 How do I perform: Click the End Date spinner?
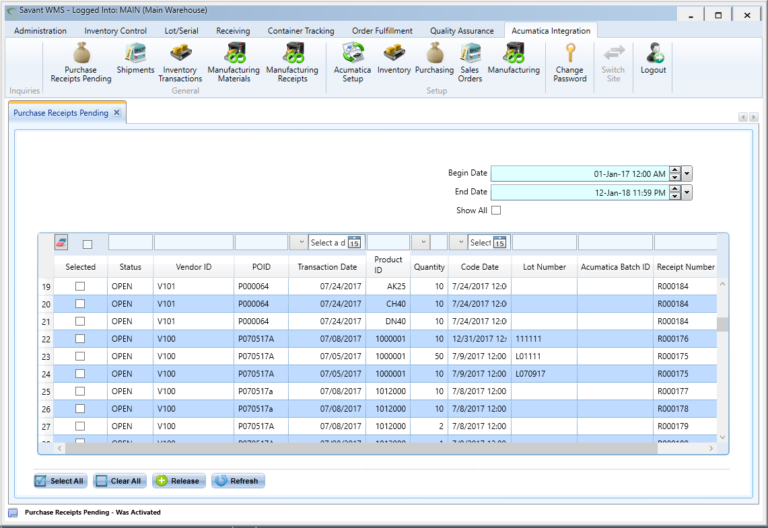(675, 192)
